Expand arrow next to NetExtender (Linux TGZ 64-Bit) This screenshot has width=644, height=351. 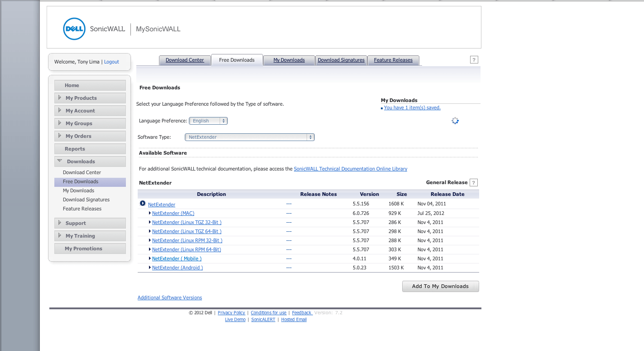point(150,231)
